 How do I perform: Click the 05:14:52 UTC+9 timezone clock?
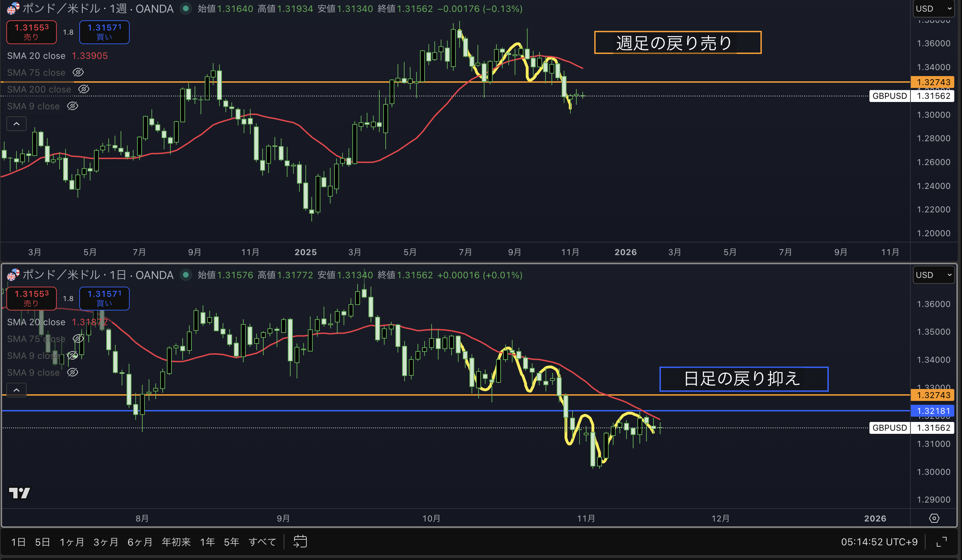coord(879,542)
